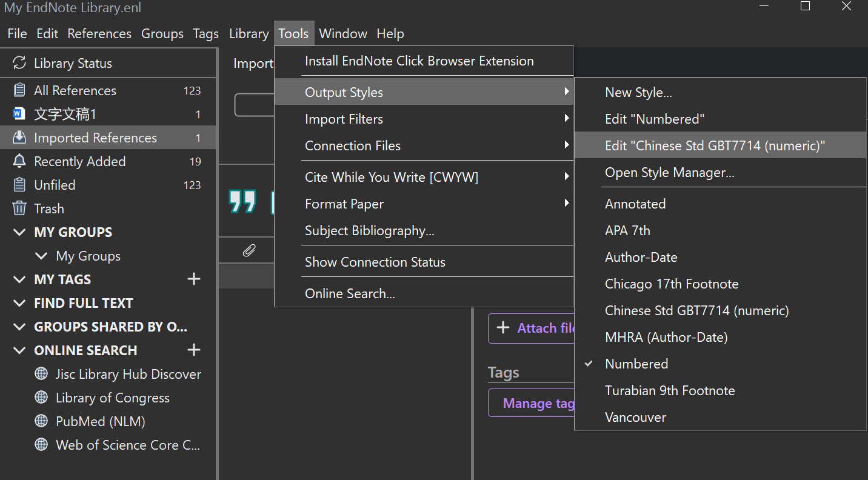Click the Imported References download icon
Image resolution: width=868 pixels, height=480 pixels.
click(19, 138)
